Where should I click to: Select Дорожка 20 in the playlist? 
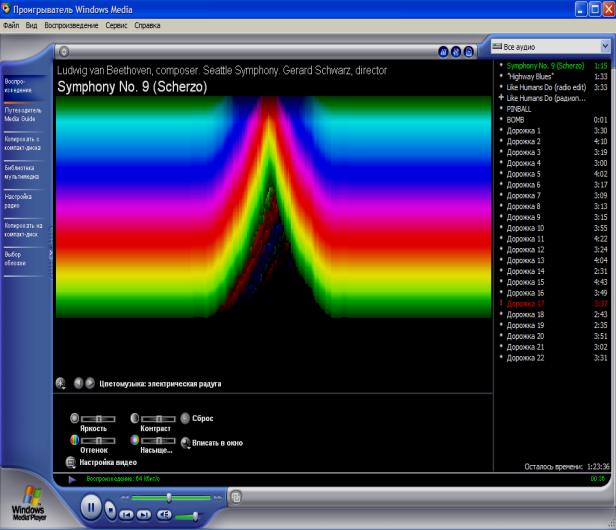(553, 336)
